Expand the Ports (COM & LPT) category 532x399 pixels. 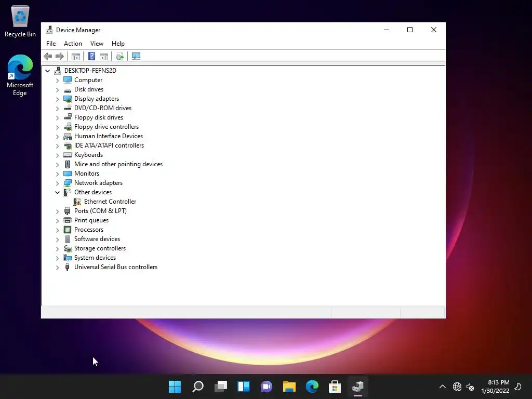click(x=57, y=211)
